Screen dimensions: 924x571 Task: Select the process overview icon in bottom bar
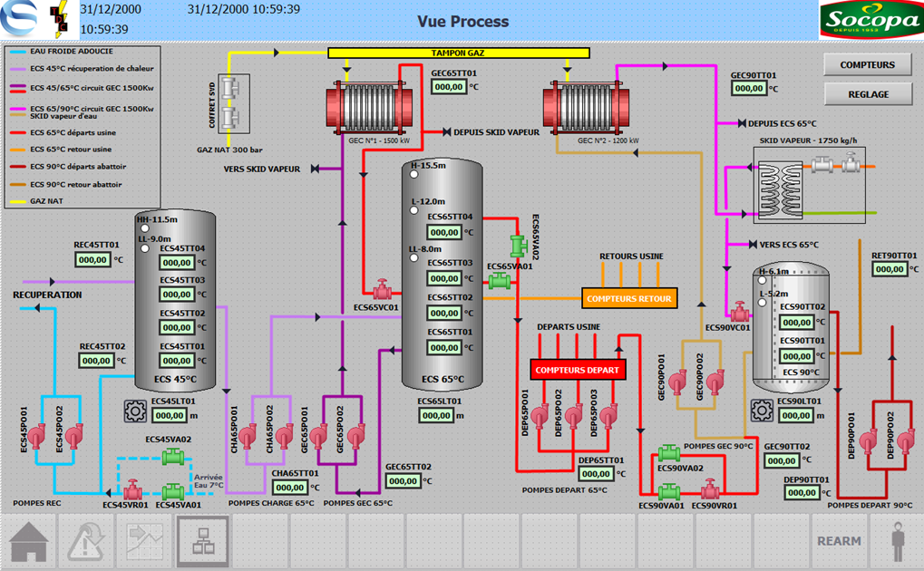(x=201, y=541)
